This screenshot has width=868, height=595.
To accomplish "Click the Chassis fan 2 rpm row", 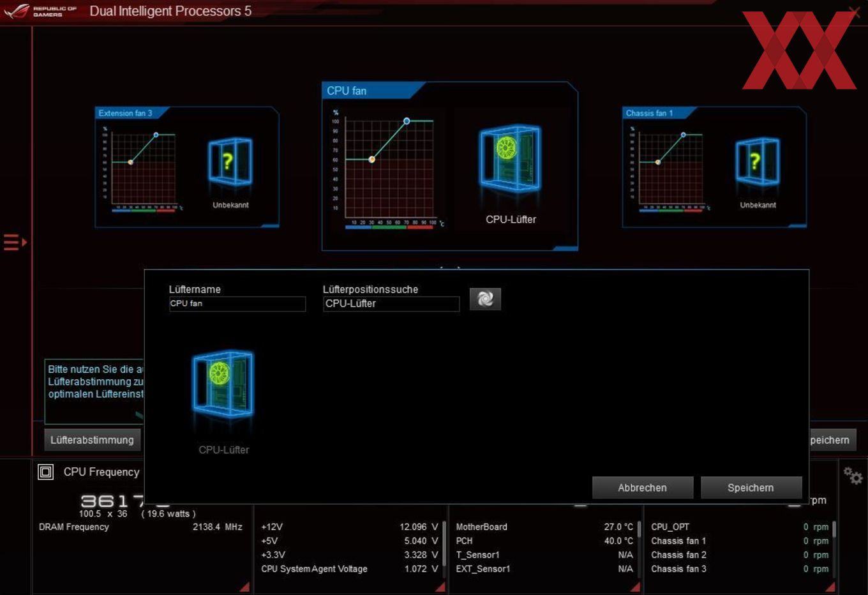I will click(740, 555).
